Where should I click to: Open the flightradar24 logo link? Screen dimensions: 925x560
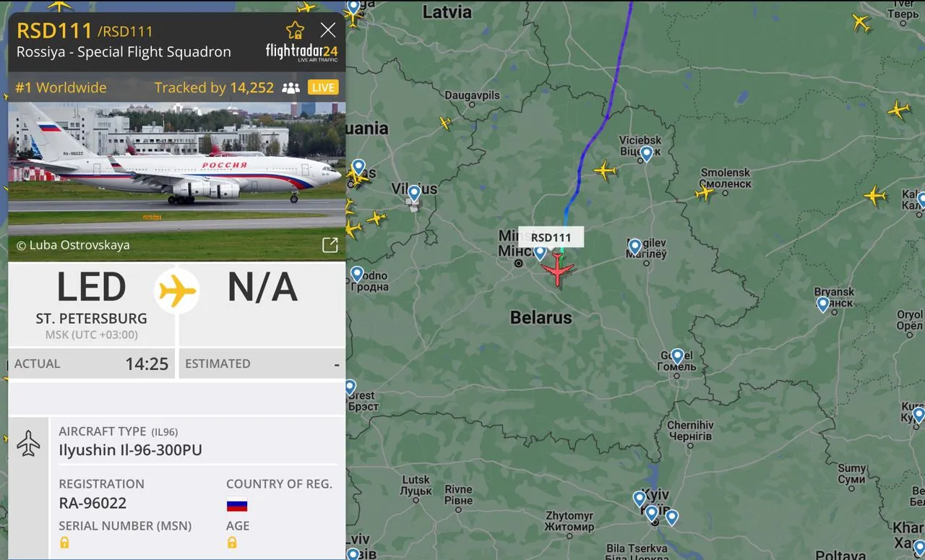[301, 52]
